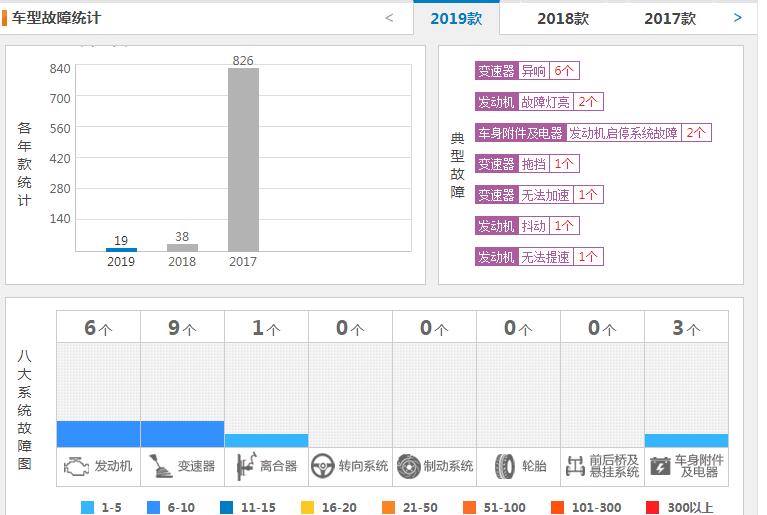The image size is (767, 515).
Task: Click the tire icon 轮胎
Action: pos(504,466)
